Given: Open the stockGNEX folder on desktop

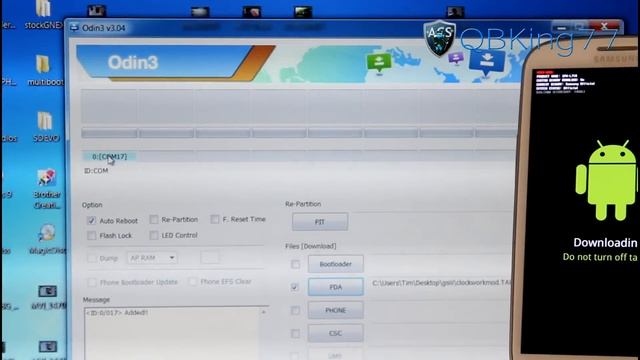Looking at the screenshot, I should click(x=44, y=14).
